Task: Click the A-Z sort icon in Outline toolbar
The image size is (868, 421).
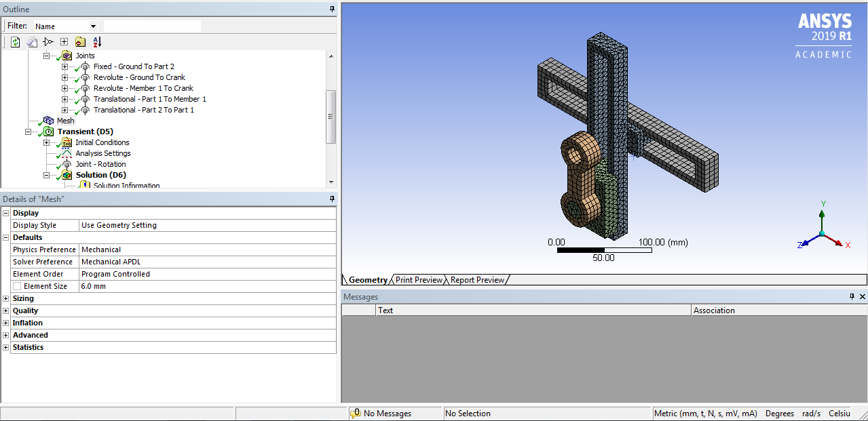Action: [x=97, y=41]
